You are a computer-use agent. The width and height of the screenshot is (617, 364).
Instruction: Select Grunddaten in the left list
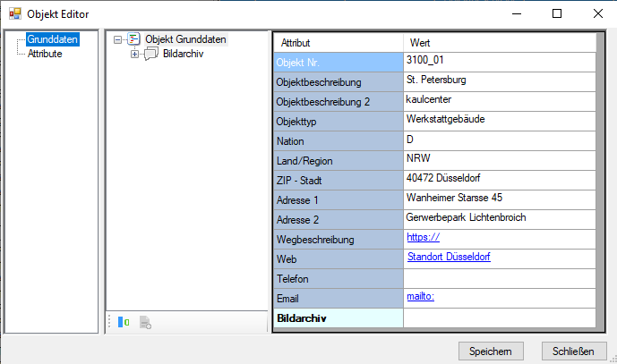click(x=52, y=39)
